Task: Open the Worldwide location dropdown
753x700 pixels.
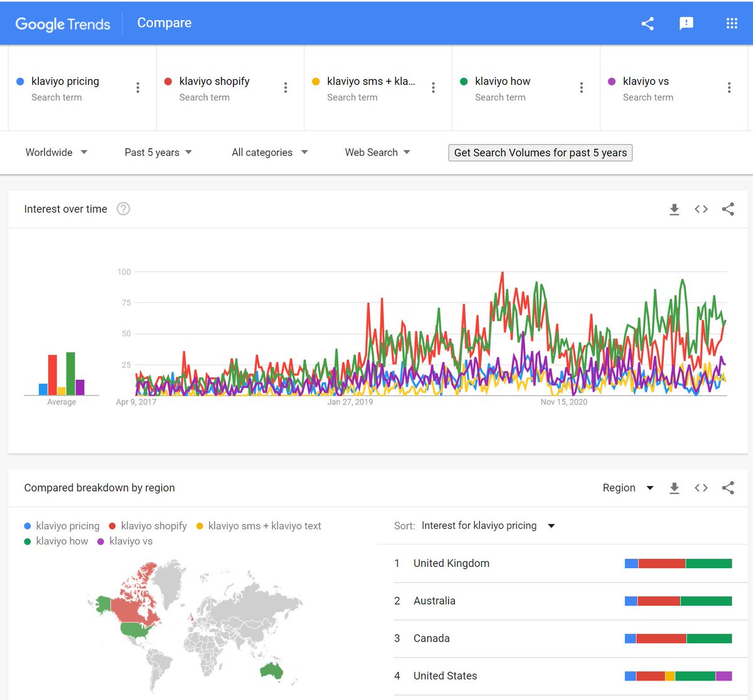Action: coord(56,152)
